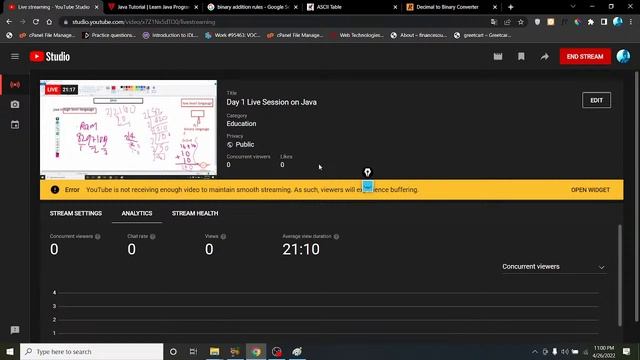The image size is (640, 360).
Task: Click the Education category text
Action: 241,124
